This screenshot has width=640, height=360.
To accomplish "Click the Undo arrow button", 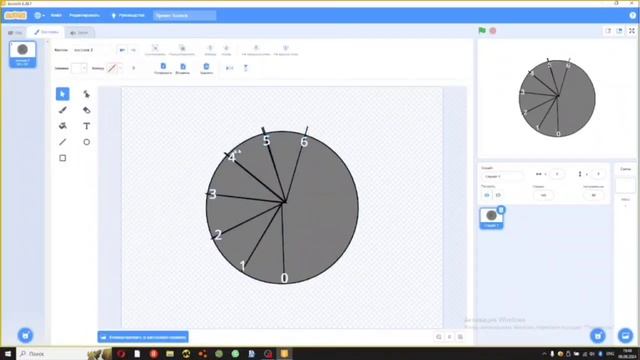I will 122,50.
